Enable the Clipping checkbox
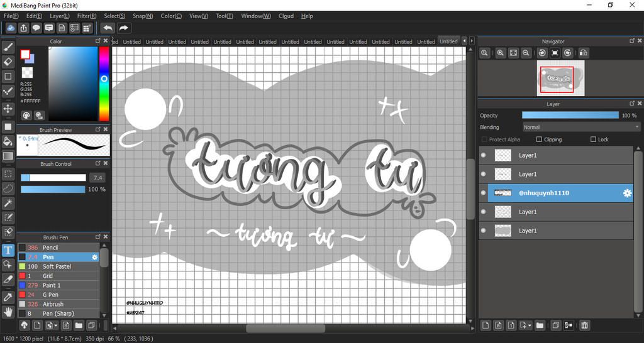The height and width of the screenshot is (343, 644). [x=539, y=139]
